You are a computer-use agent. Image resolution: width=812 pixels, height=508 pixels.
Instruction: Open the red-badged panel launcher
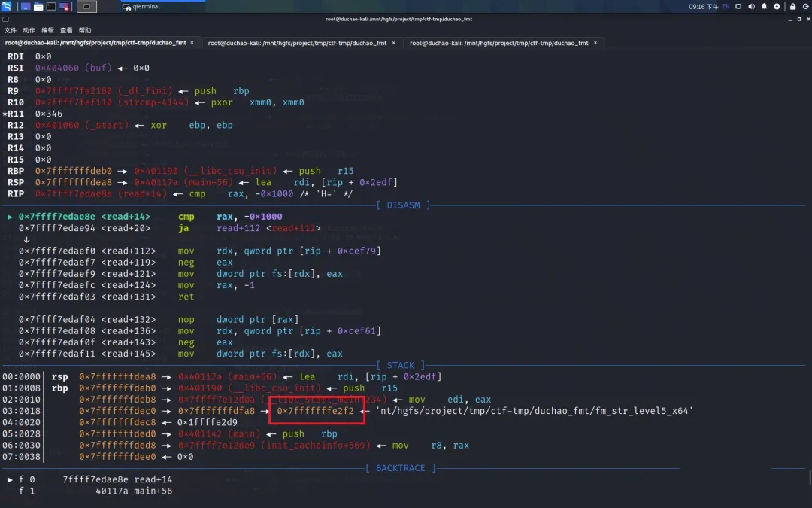[64, 6]
